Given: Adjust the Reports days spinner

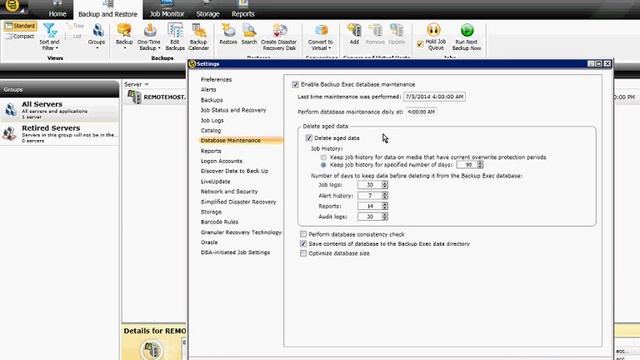Looking at the screenshot, I should click(384, 206).
